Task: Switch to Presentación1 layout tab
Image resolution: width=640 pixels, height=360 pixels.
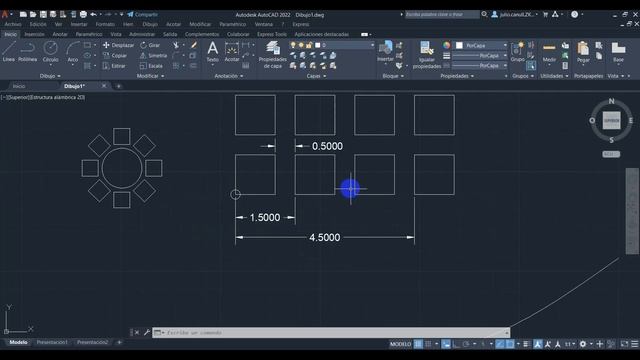Action: click(x=52, y=342)
